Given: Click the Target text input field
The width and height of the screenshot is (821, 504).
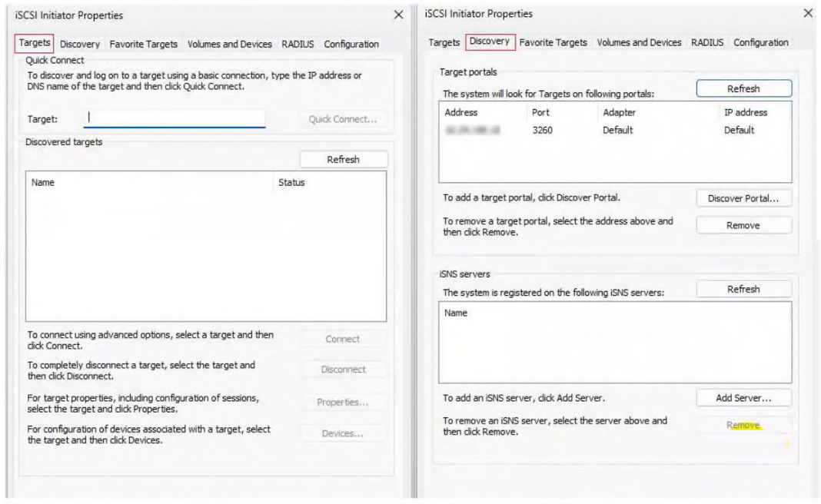Looking at the screenshot, I should click(175, 118).
